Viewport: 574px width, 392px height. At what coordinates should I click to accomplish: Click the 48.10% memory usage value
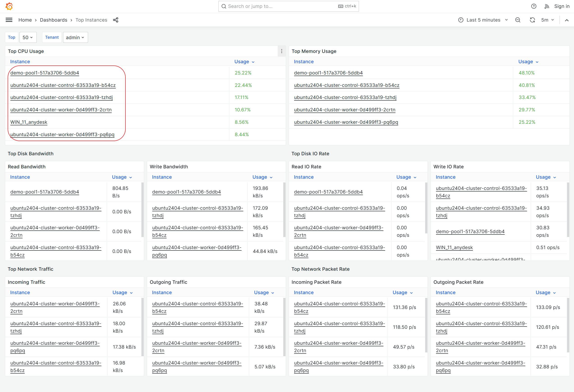click(x=526, y=73)
